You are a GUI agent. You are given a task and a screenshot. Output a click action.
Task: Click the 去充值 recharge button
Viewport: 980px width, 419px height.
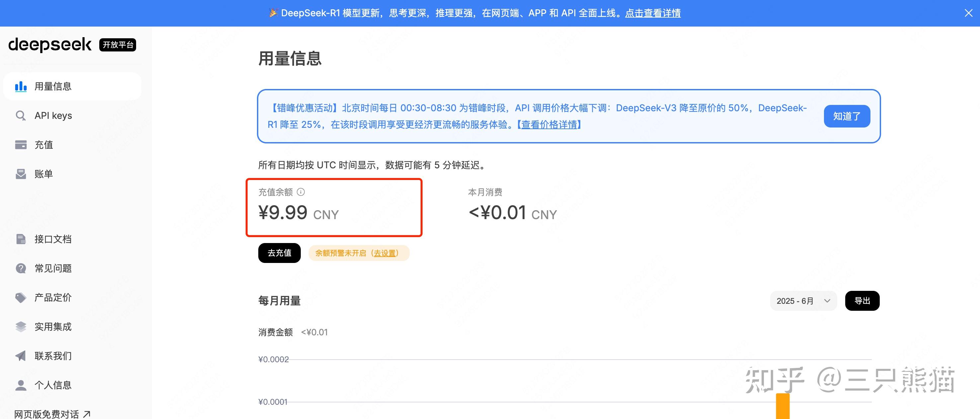pyautogui.click(x=279, y=253)
